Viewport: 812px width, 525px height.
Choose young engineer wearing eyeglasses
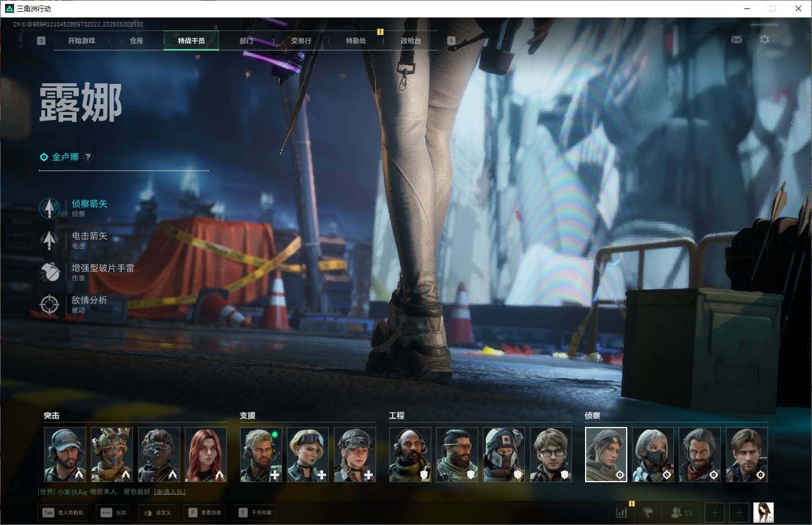tap(551, 454)
